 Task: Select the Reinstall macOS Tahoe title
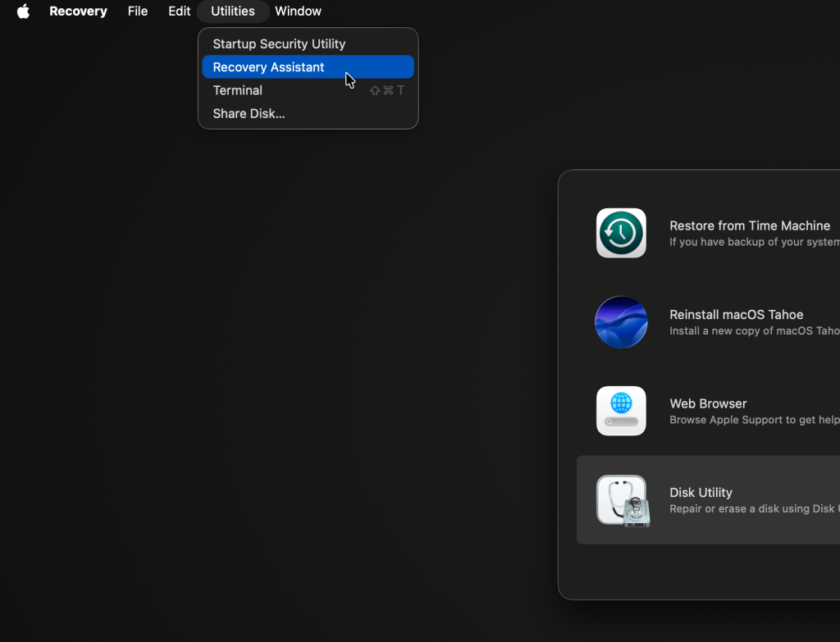[736, 315]
